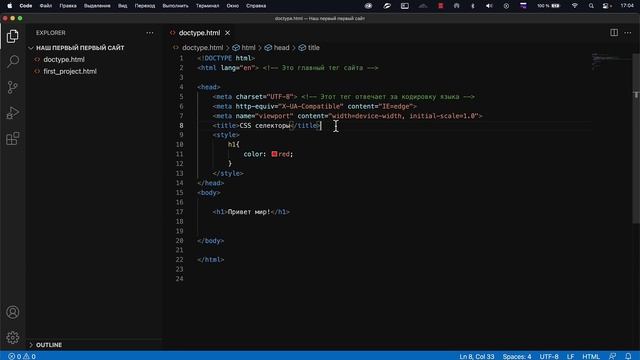The height and width of the screenshot is (360, 640).
Task: Click the html breadcrumb item
Action: click(248, 48)
